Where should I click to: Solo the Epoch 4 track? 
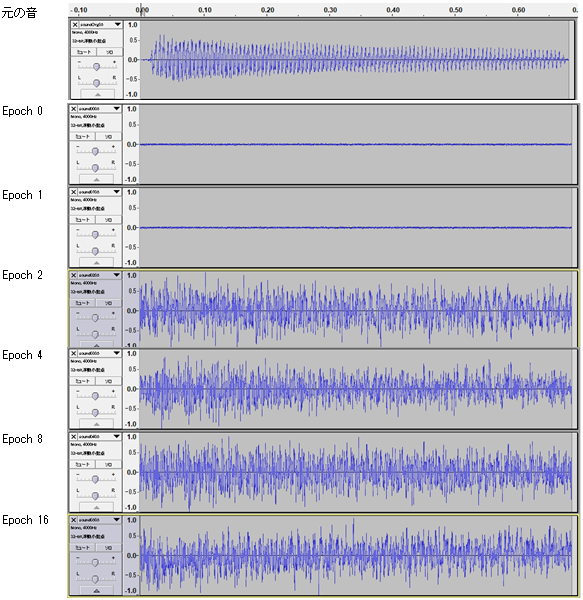pyautogui.click(x=108, y=381)
